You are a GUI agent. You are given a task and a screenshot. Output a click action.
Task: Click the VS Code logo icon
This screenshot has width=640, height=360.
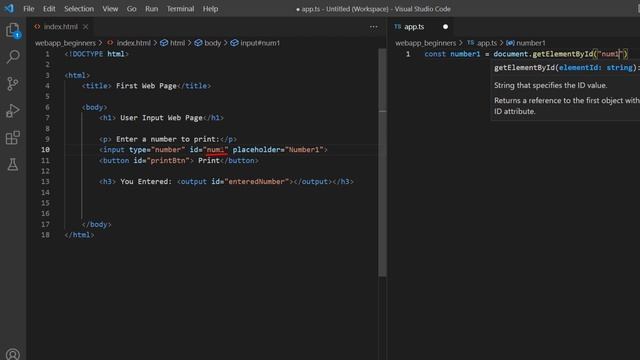click(x=9, y=8)
